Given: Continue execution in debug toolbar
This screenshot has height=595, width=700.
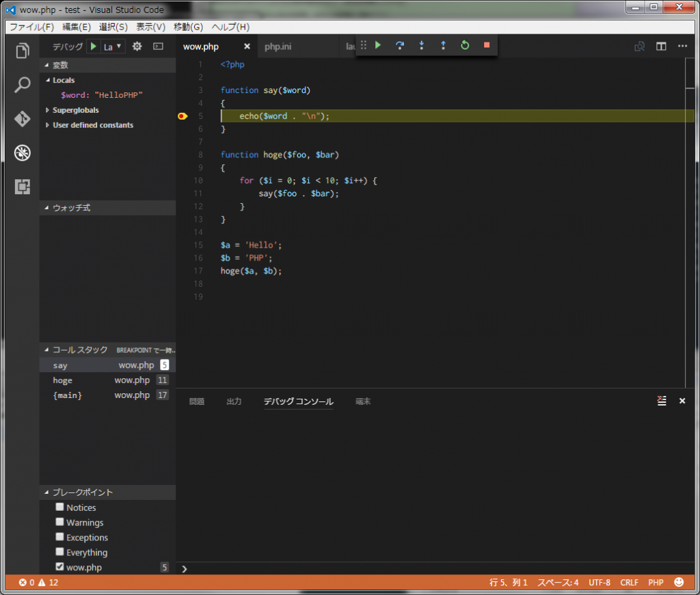Looking at the screenshot, I should [378, 45].
